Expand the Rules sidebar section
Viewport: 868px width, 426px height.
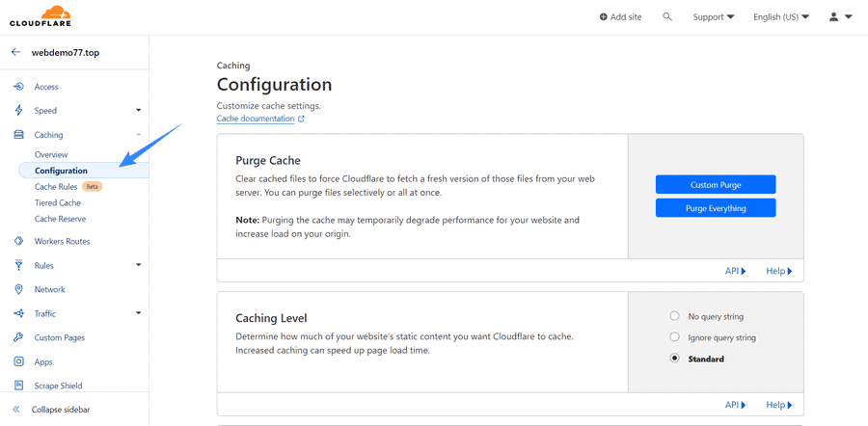pyautogui.click(x=76, y=266)
